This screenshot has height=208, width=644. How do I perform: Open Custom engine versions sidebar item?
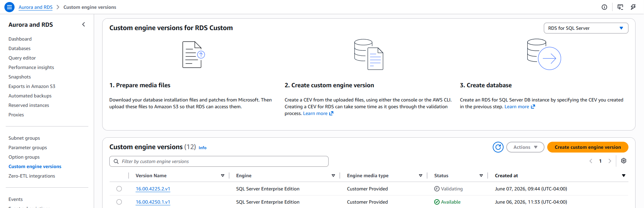(x=35, y=166)
